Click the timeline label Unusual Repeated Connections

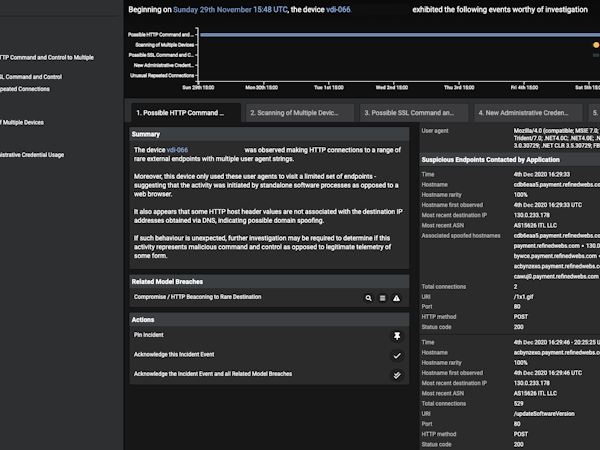(162, 75)
